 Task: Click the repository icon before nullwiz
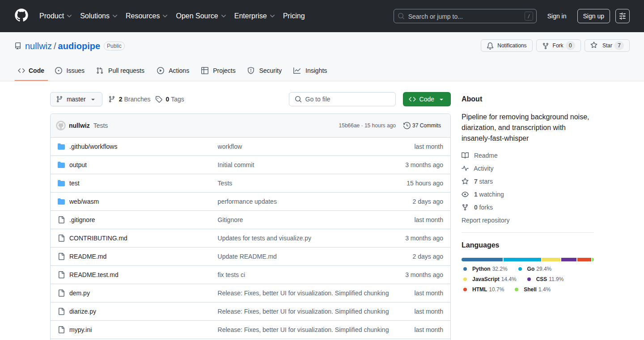pyautogui.click(x=18, y=46)
